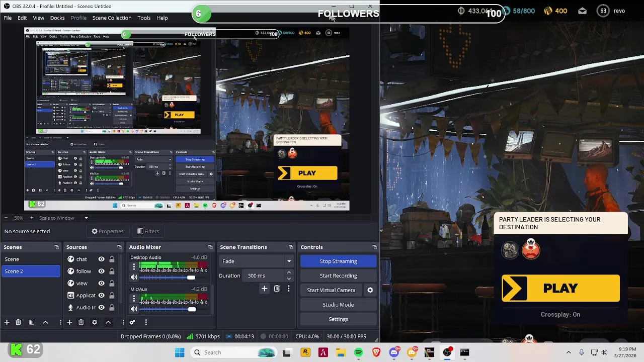Increase Duration with up stepper arrow
644x362 pixels.
click(x=289, y=273)
